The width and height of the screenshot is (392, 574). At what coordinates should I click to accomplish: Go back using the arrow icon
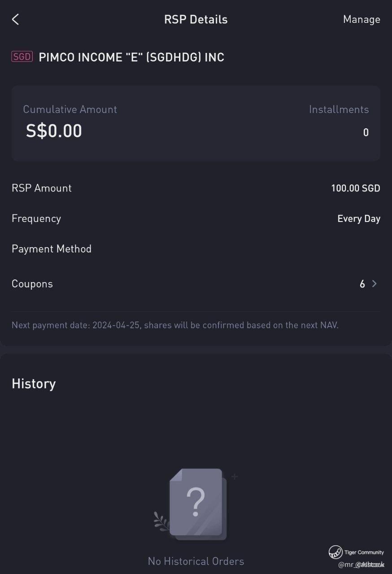(16, 19)
